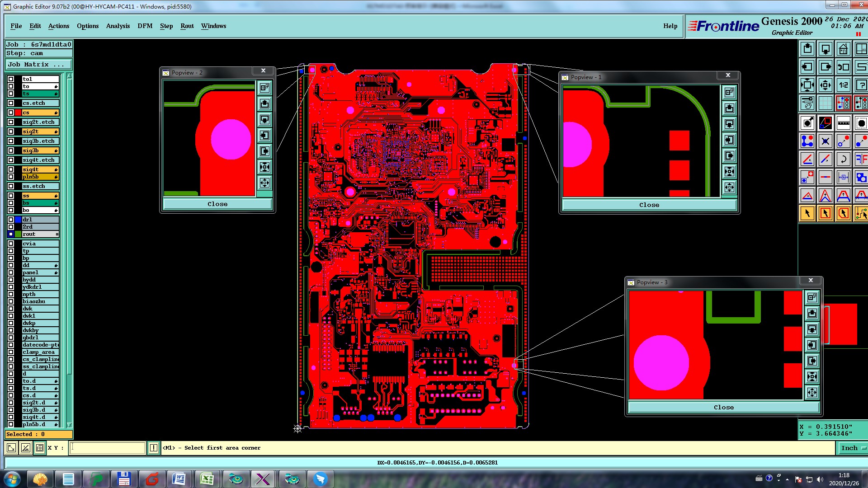868x488 pixels.
Task: Select the basic arrow pointer tool
Action: point(807,213)
